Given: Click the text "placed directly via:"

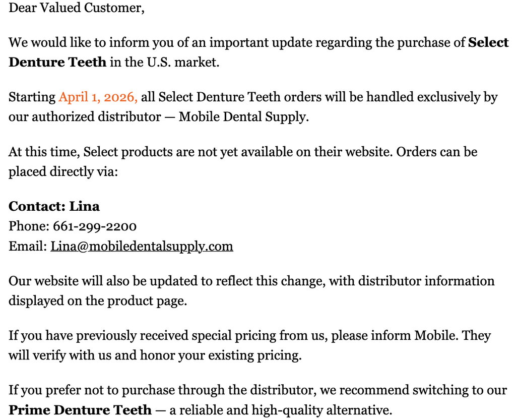Looking at the screenshot, I should (x=63, y=171).
